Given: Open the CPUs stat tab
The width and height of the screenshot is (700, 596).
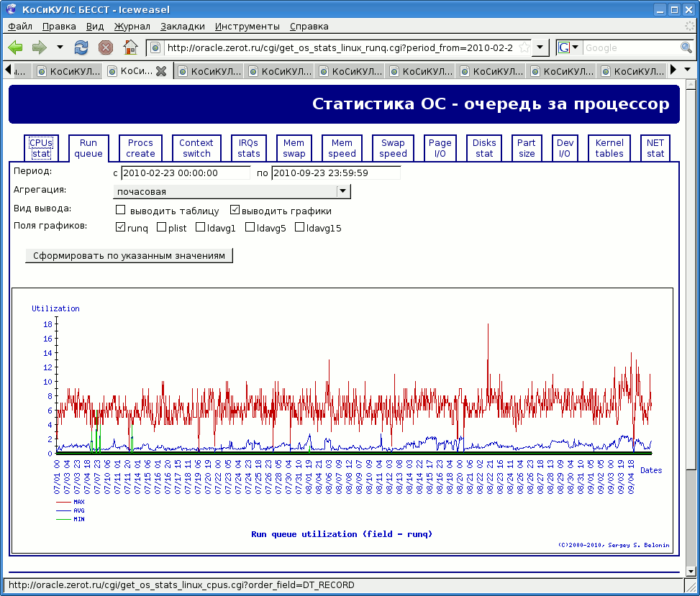Looking at the screenshot, I should coord(41,148).
